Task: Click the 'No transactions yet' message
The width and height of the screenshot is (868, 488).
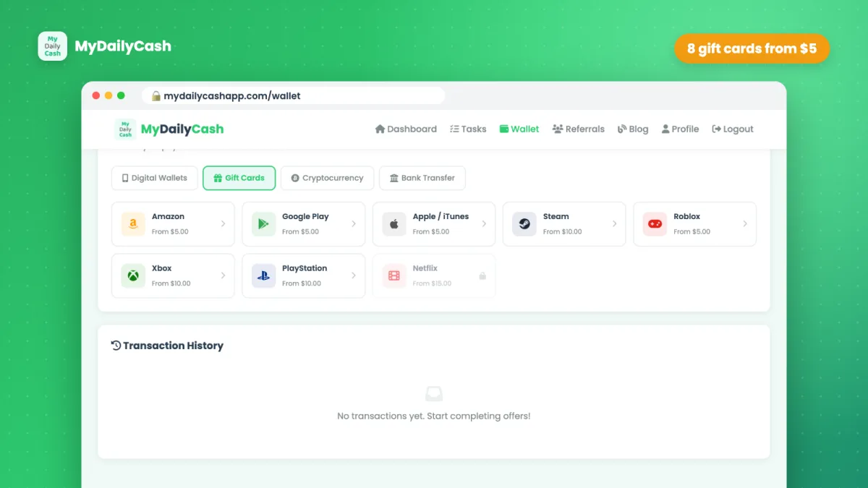Action: pyautogui.click(x=434, y=416)
